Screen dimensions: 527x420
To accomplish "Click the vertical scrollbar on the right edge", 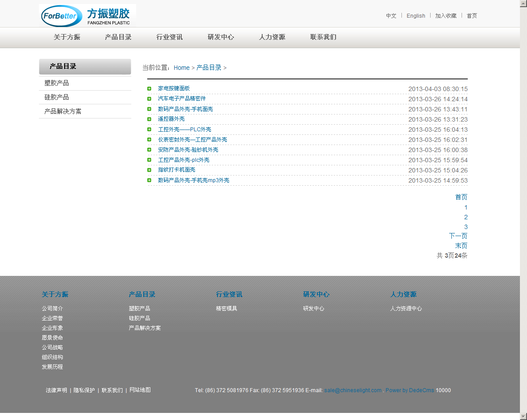I will tap(523, 177).
